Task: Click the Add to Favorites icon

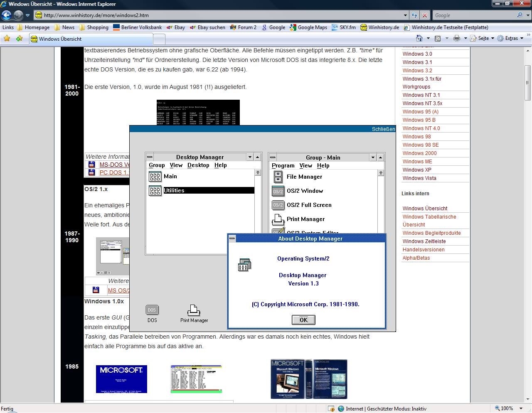Action: tap(19, 39)
